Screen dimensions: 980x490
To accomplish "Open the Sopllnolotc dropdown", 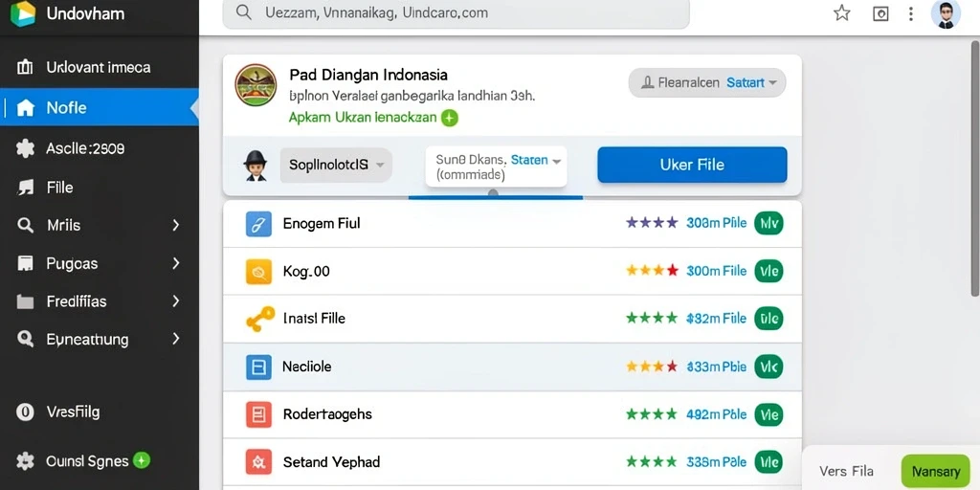I will pos(336,165).
